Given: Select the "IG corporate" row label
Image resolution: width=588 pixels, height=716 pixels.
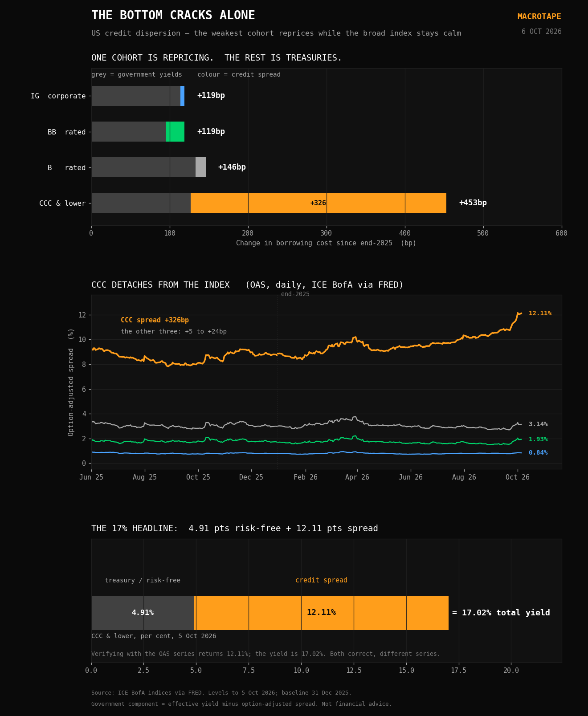Looking at the screenshot, I should 58,96.
